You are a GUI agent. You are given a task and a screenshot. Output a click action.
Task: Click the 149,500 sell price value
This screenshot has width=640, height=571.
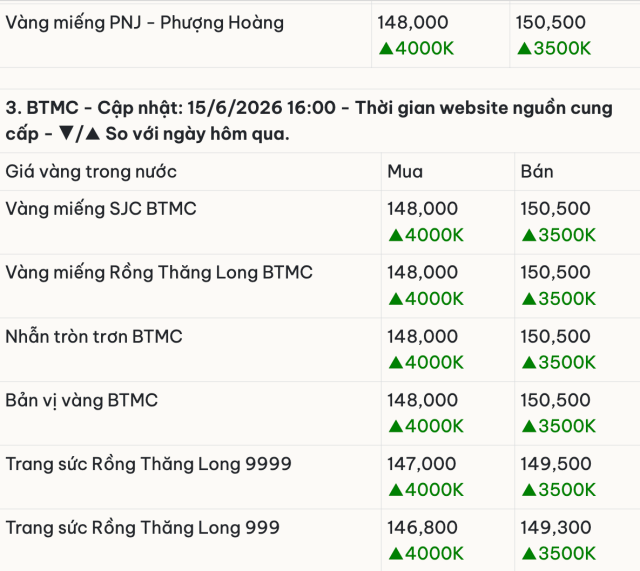click(556, 464)
